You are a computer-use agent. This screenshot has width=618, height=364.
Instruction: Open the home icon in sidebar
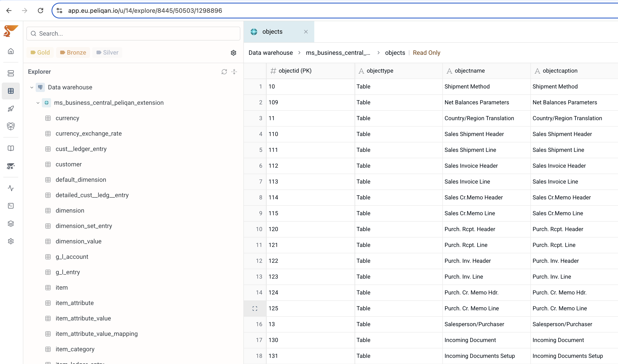[x=11, y=51]
